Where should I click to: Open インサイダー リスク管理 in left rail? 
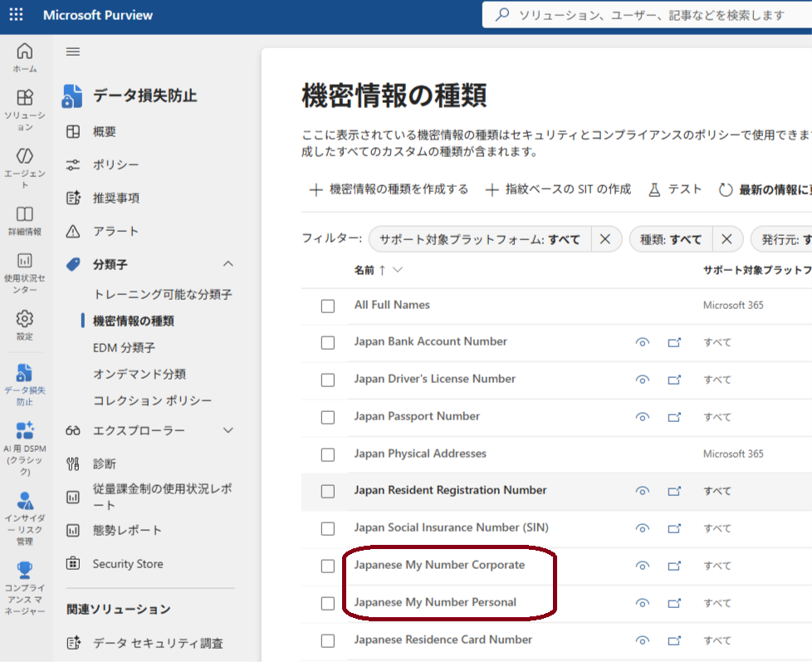point(25,518)
